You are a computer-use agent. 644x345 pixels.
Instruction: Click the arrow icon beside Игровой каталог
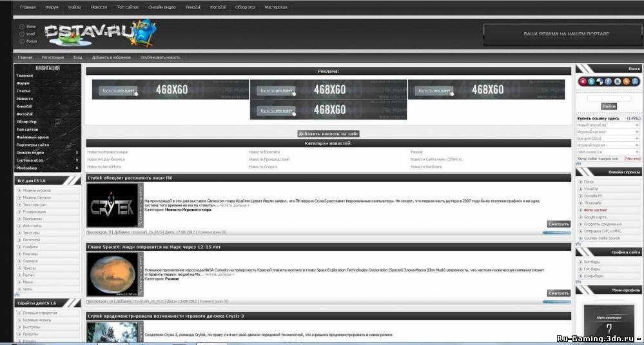tap(637, 132)
